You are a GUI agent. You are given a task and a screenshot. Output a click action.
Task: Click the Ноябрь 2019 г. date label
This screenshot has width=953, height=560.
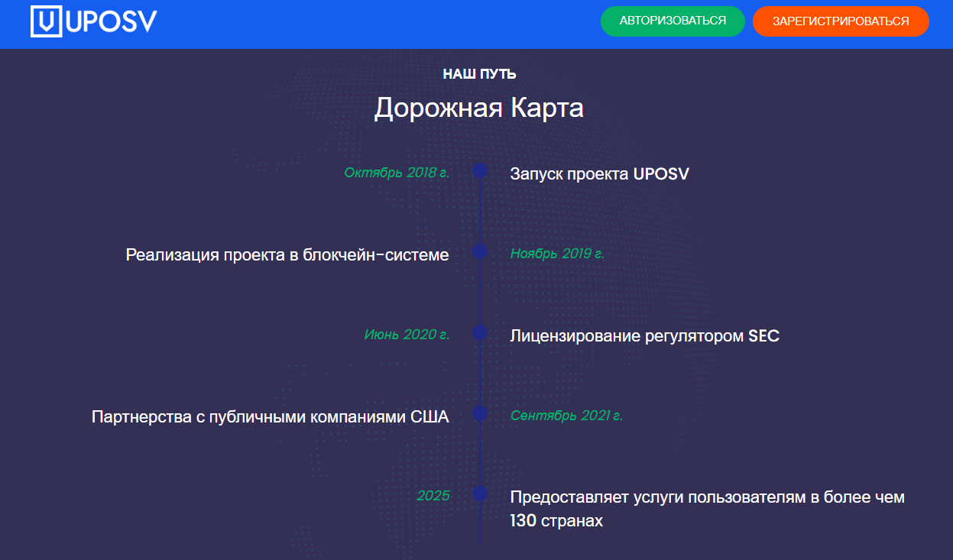click(557, 254)
